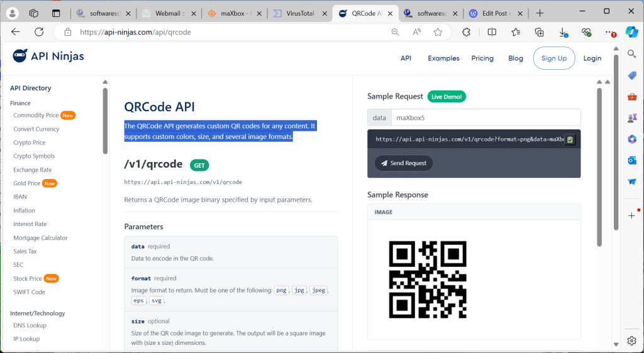
Task: Add this page to favorites via star icon
Action: coord(438,32)
